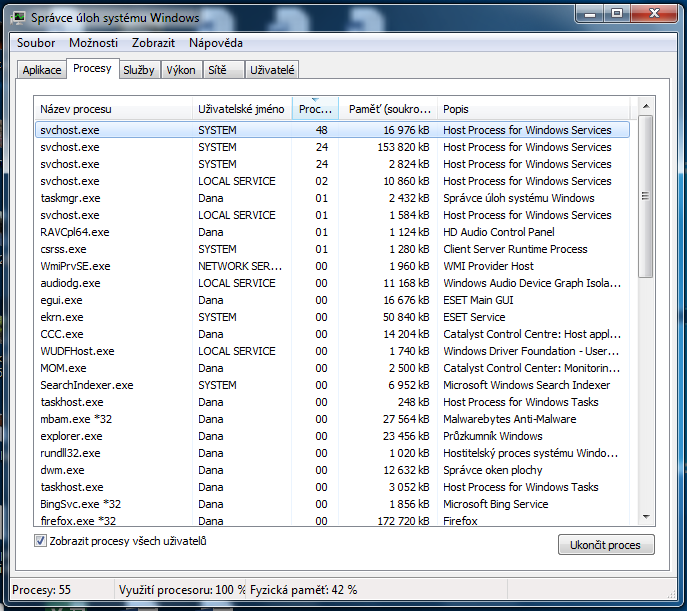Select the ekrn.exe process
Image resolution: width=687 pixels, height=611 pixels.
pyautogui.click(x=332, y=317)
